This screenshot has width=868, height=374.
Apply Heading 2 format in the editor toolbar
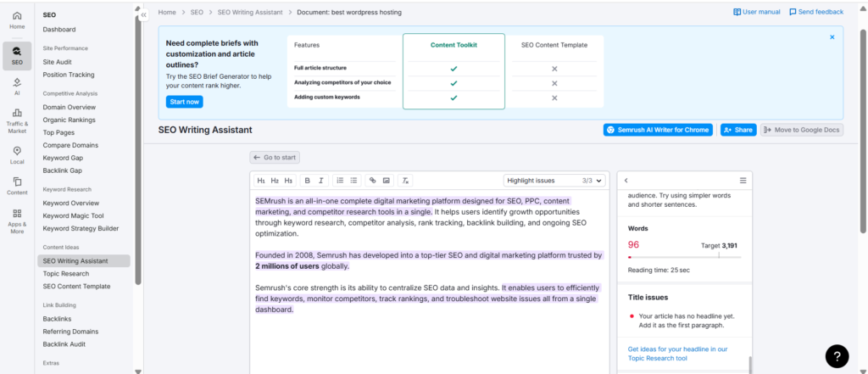pos(275,180)
